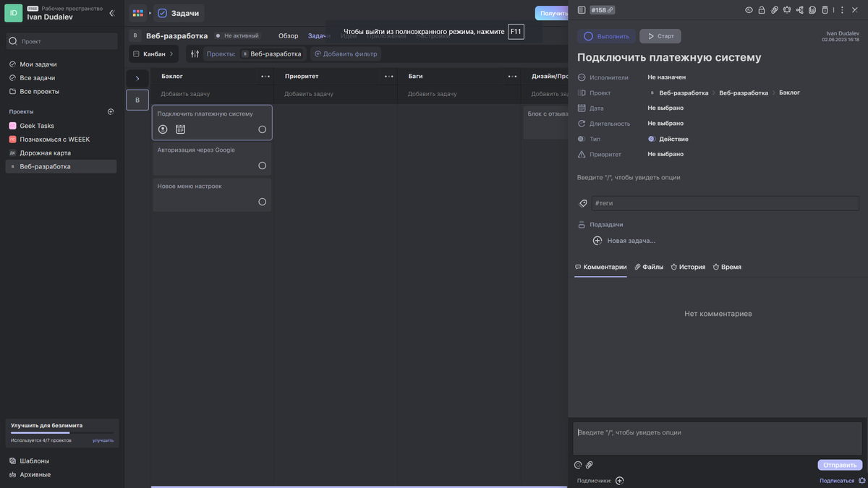
Task: Start the timer with Старт button
Action: tap(660, 36)
